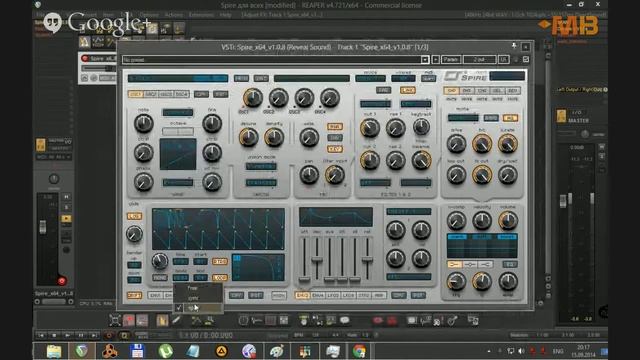This screenshot has width=640, height=360.
Task: Toggle the orange LOOP stepper button
Action: tap(220, 278)
